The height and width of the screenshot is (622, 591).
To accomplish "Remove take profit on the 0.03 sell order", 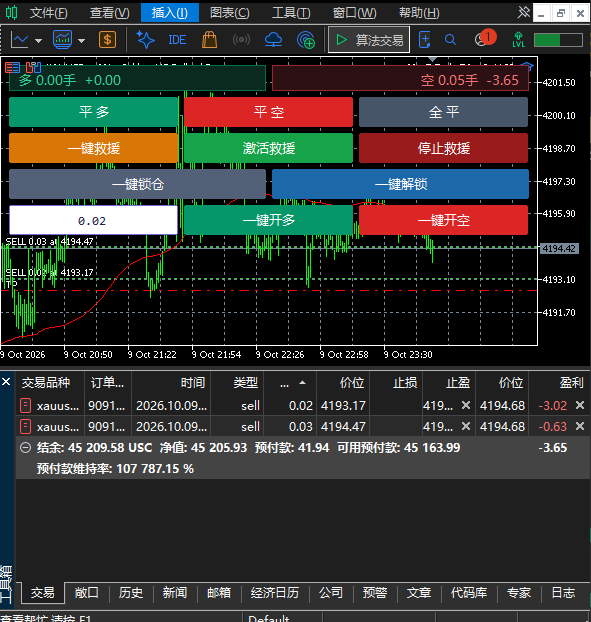I will click(466, 426).
